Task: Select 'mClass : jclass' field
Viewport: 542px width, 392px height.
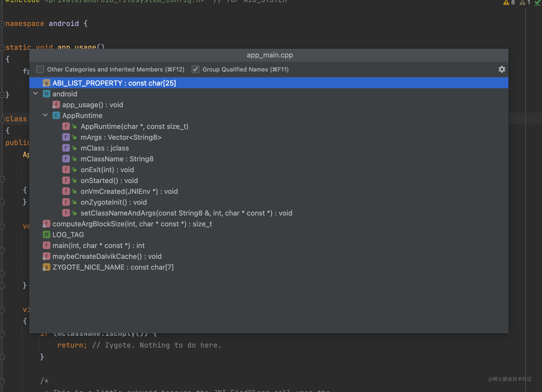Action: pyautogui.click(x=269, y=148)
